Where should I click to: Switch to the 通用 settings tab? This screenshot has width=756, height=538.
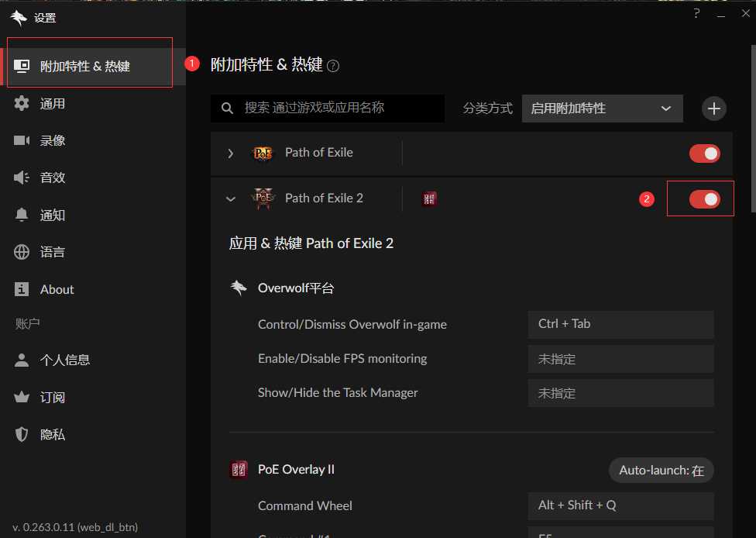coord(53,103)
